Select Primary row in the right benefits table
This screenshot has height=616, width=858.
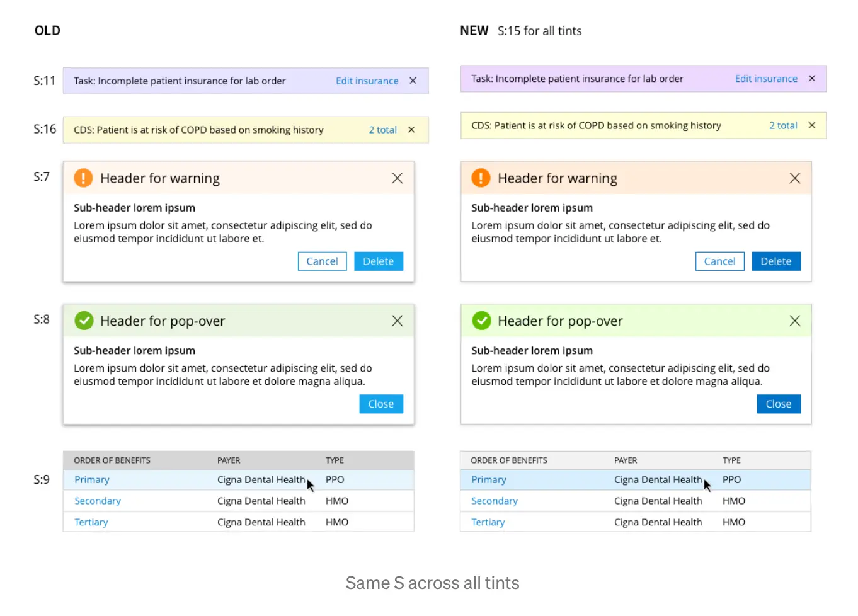(x=488, y=480)
